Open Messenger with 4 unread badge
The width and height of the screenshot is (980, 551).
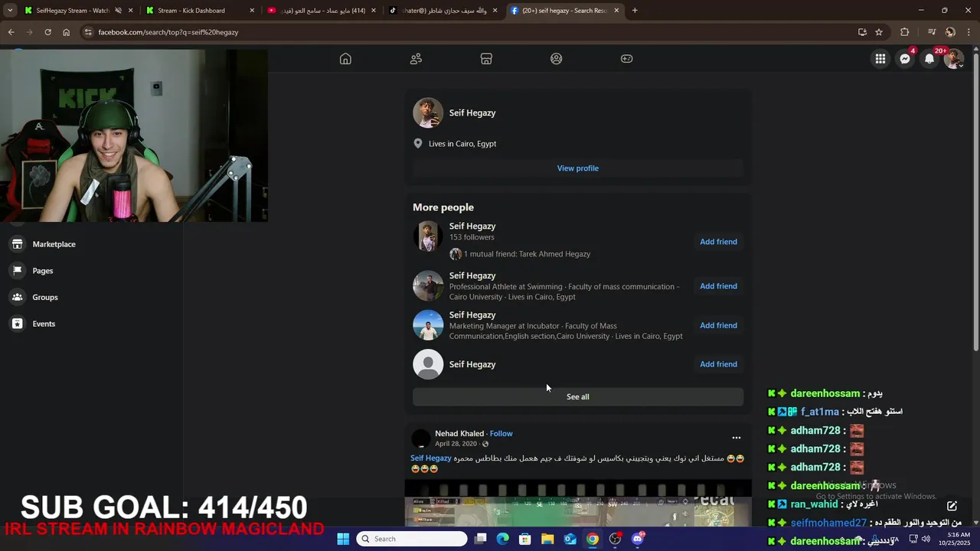click(x=905, y=59)
